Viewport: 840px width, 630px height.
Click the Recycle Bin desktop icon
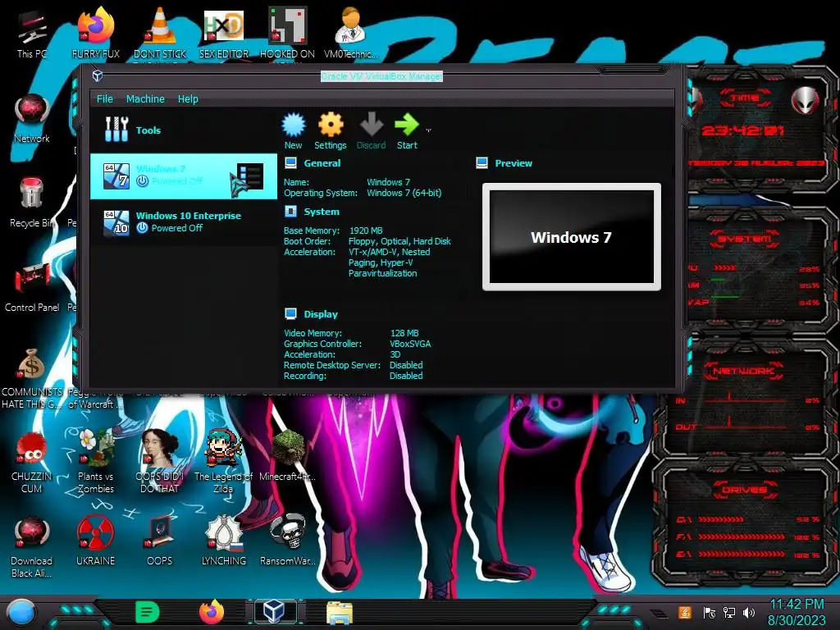tap(32, 203)
